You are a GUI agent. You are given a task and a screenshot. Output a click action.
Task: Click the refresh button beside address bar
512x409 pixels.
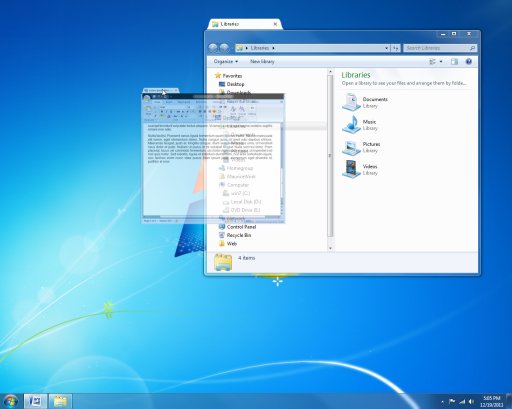point(396,48)
